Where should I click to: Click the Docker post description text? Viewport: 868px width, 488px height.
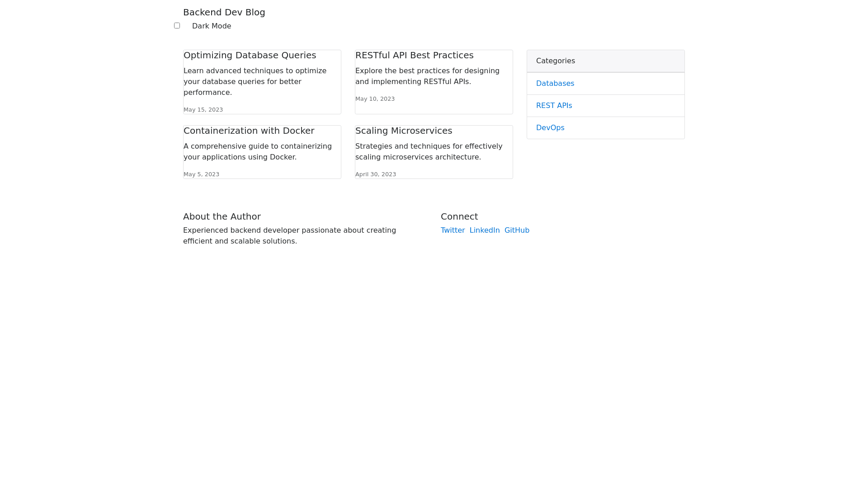point(257,152)
